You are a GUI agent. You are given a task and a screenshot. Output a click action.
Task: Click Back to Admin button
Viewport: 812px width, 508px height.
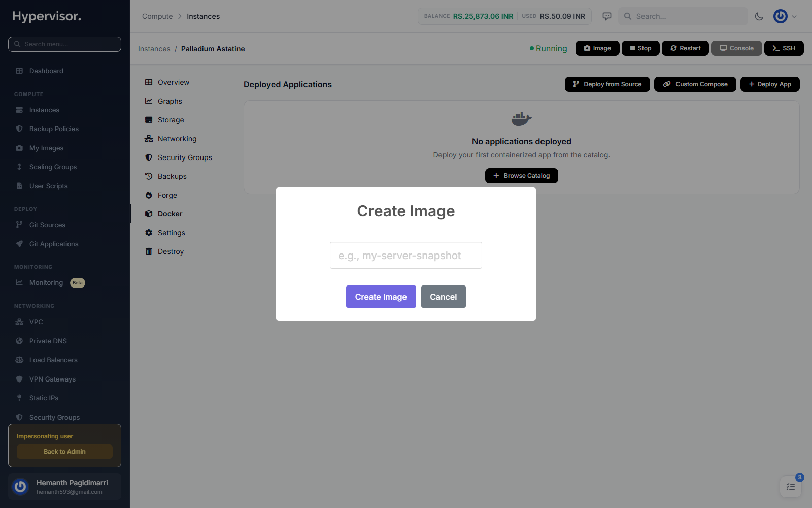click(x=64, y=452)
